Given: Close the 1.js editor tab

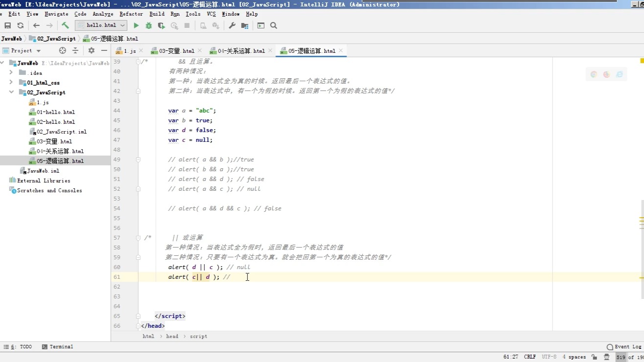Looking at the screenshot, I should (141, 50).
